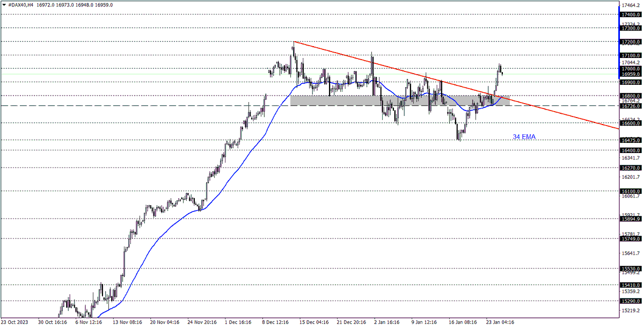Click the '24 Nov 20:16' time label
This screenshot has height=327, width=644.
(202, 322)
